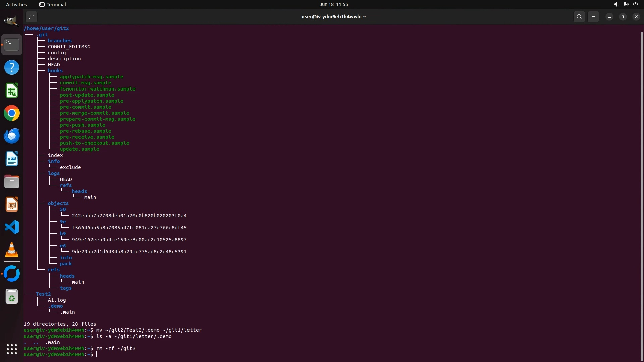The height and width of the screenshot is (362, 644).
Task: Open Google Chrome from the dock
Action: (12, 113)
